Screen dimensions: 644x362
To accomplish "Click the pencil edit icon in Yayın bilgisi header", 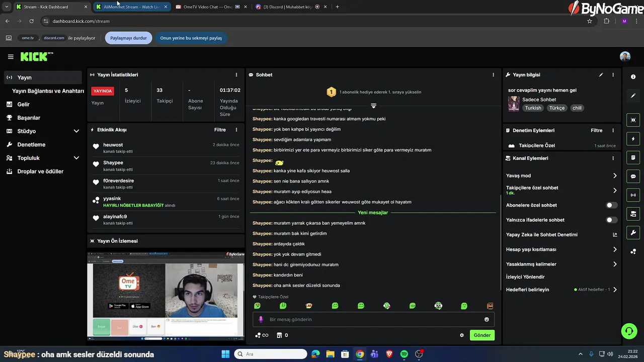I will coord(601,75).
